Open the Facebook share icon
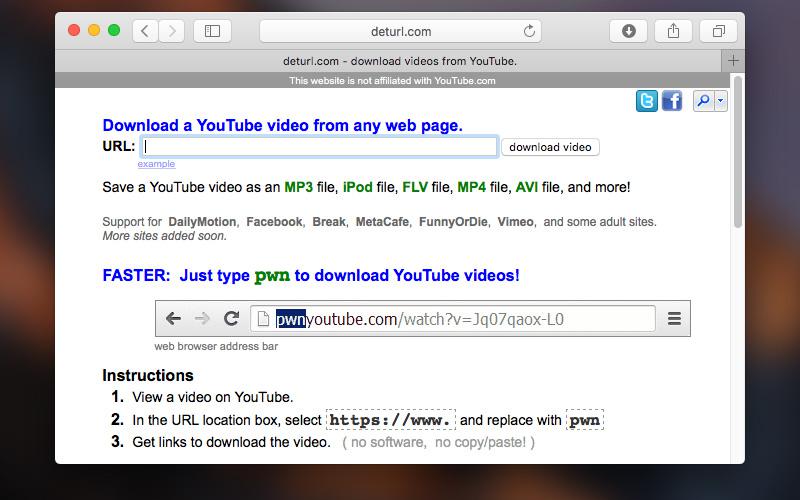This screenshot has height=500, width=800. pyautogui.click(x=672, y=101)
